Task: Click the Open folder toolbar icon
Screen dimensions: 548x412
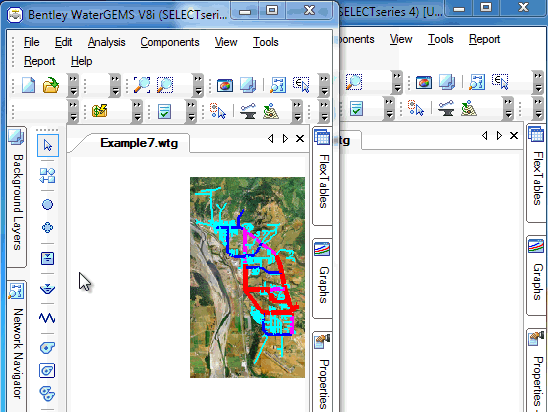Action: point(51,85)
